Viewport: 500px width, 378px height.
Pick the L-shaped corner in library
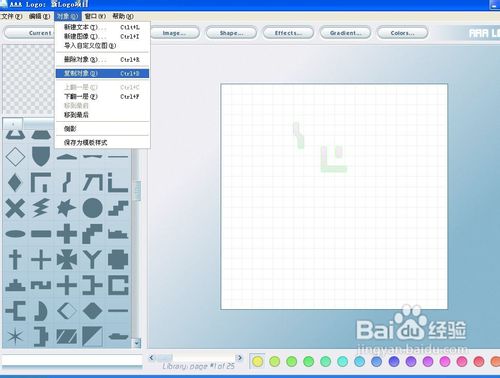(118, 182)
